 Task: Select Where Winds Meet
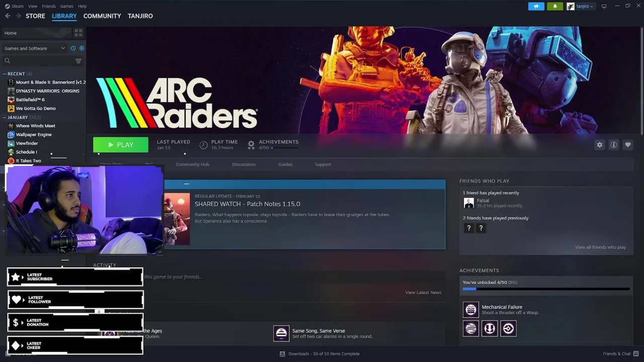(x=35, y=126)
